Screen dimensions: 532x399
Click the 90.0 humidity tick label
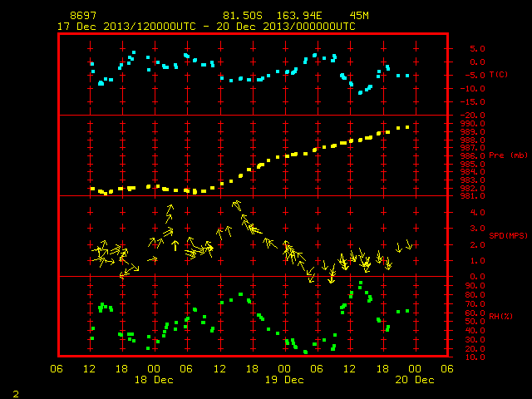coord(475,286)
